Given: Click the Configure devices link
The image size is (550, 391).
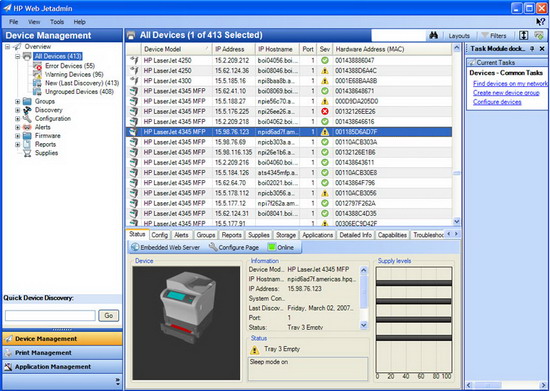Looking at the screenshot, I should click(497, 102).
